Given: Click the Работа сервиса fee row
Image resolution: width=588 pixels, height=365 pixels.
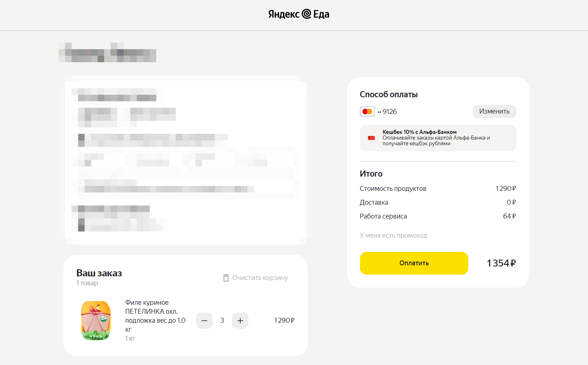Looking at the screenshot, I should click(438, 216).
